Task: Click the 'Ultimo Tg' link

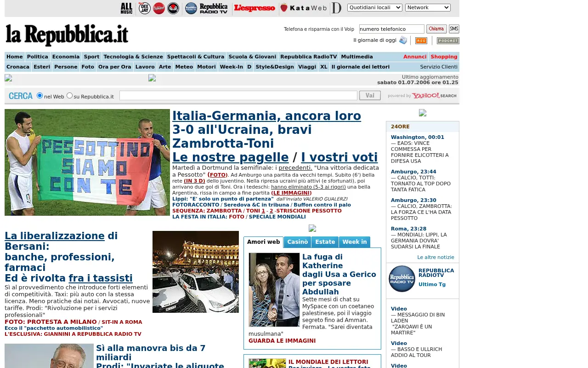Action: [x=432, y=284]
